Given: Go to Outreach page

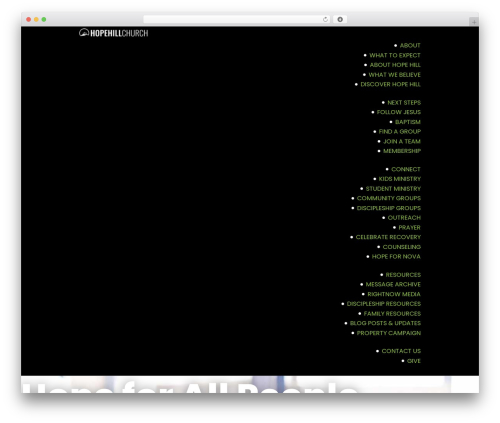Looking at the screenshot, I should pos(404,217).
